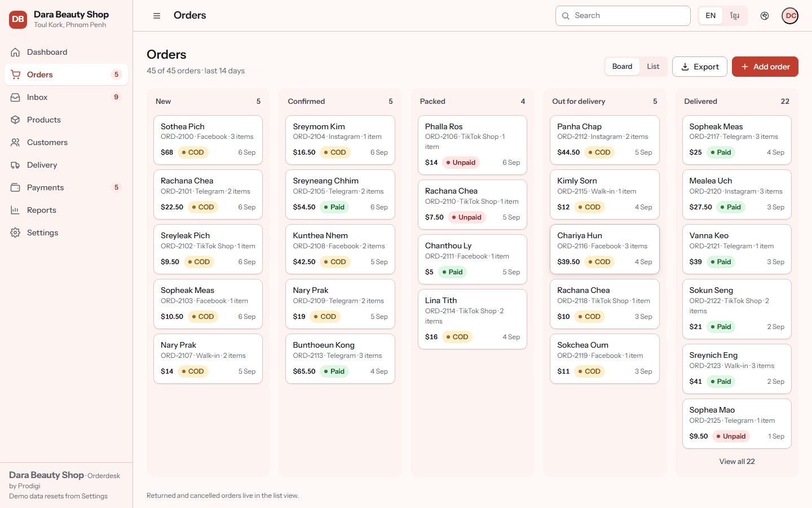The height and width of the screenshot is (508, 812).
Task: Select the List view
Action: coord(653,67)
